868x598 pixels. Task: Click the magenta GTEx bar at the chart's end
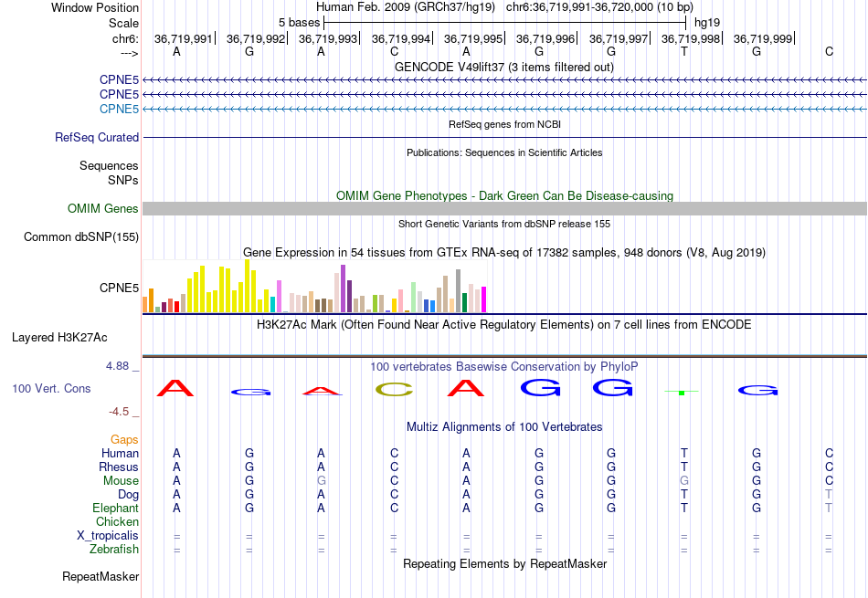pyautogui.click(x=484, y=299)
